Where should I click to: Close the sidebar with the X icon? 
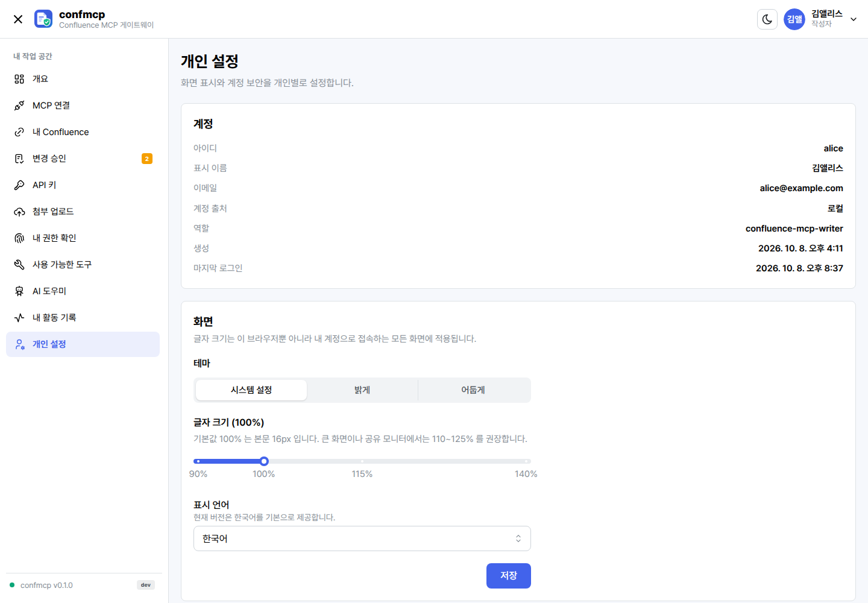(x=18, y=19)
